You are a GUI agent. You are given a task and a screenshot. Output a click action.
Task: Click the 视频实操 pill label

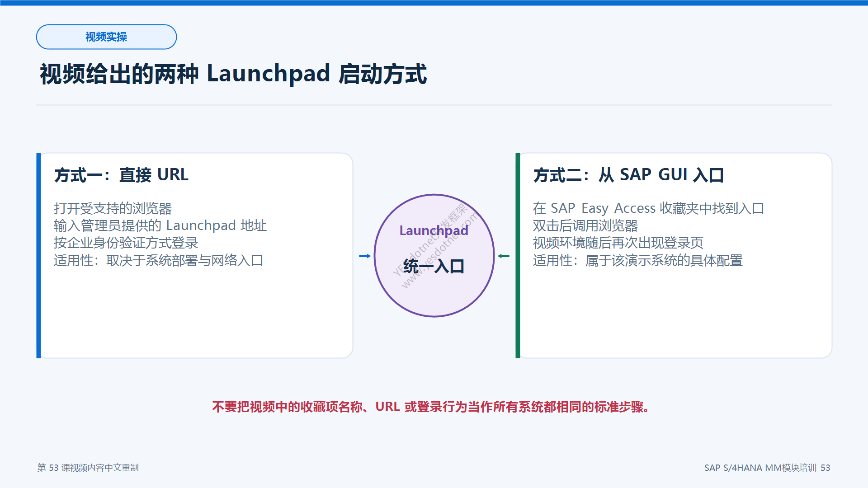106,37
